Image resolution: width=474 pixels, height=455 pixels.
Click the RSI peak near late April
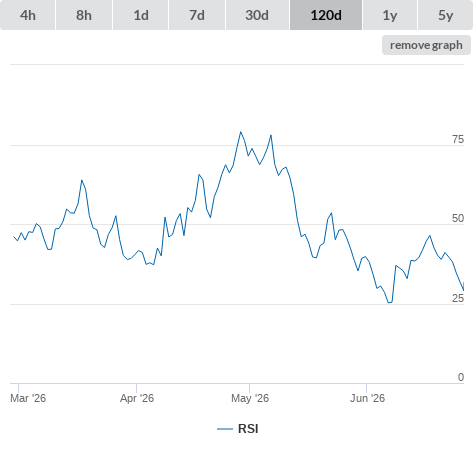click(x=241, y=132)
